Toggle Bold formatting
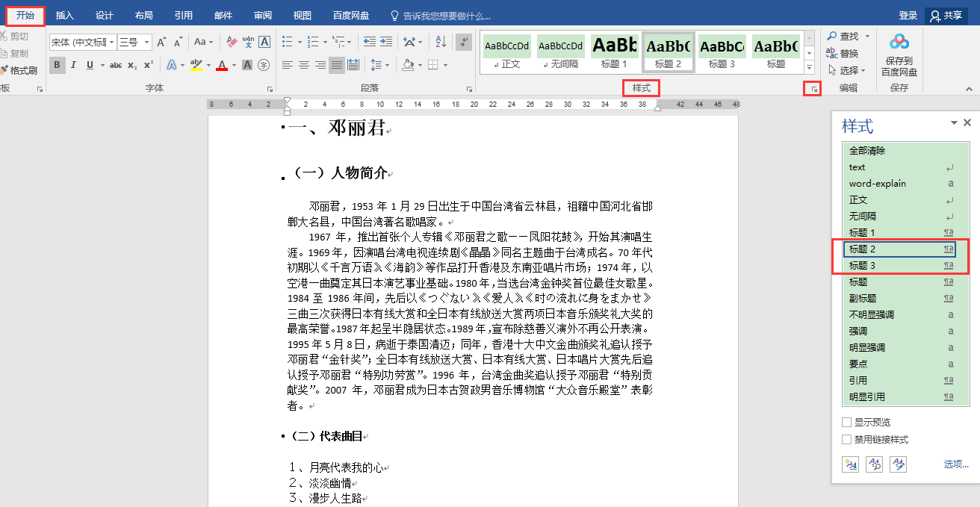 point(58,65)
